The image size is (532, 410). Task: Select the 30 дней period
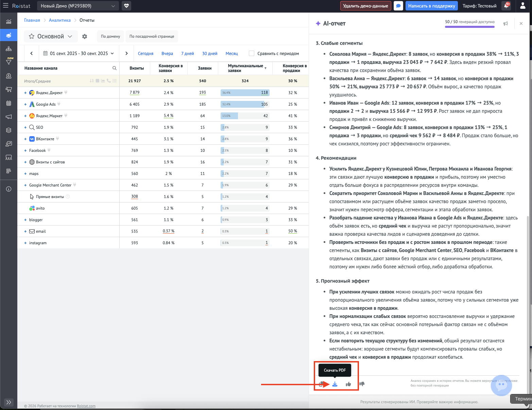210,54
